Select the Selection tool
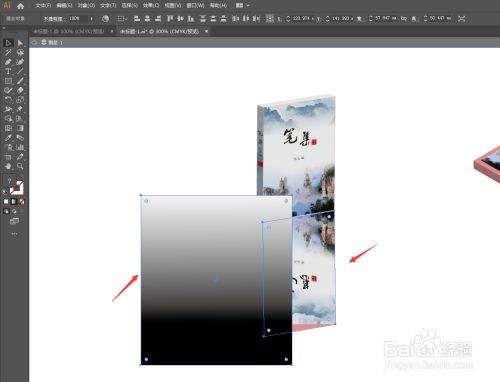The height and width of the screenshot is (382, 500). tap(8, 43)
